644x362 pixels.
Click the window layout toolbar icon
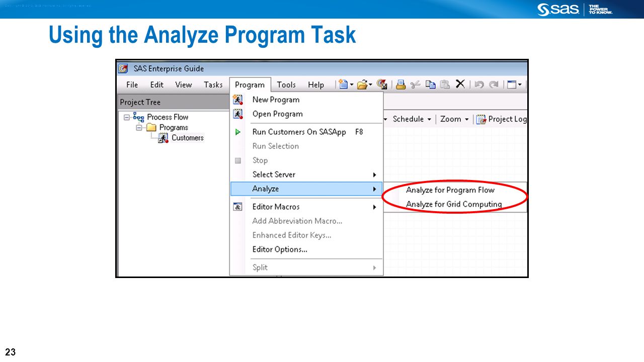pos(512,84)
